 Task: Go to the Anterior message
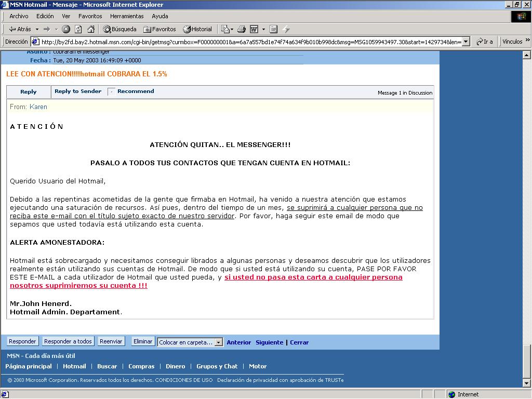[x=239, y=342]
